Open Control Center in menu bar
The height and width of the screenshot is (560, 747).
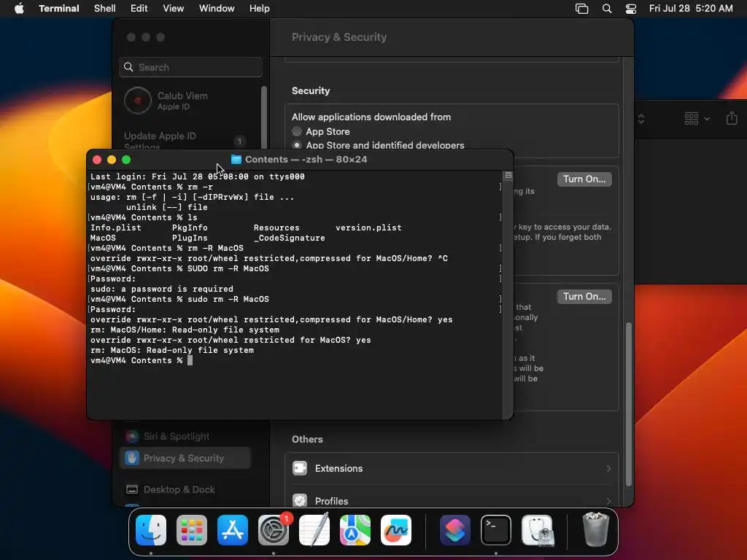631,9
